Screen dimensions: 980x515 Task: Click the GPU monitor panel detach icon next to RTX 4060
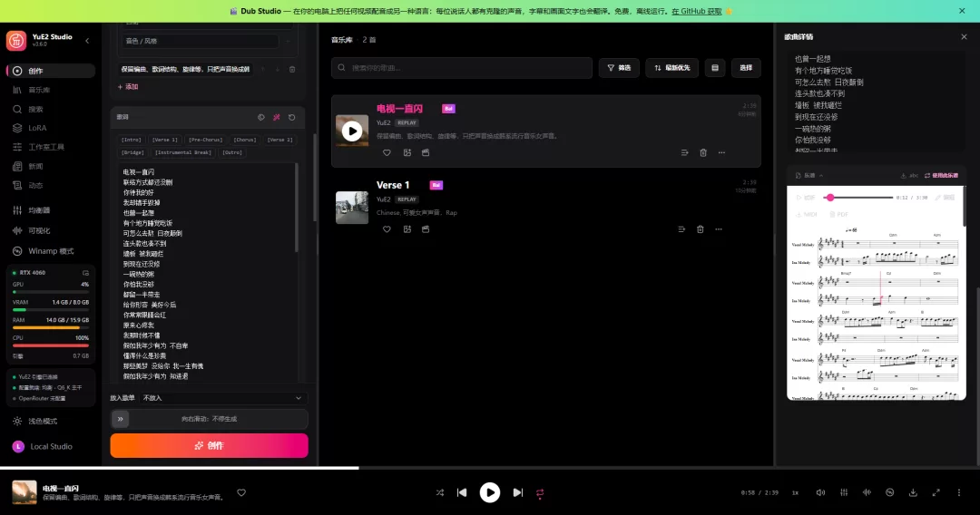[85, 273]
